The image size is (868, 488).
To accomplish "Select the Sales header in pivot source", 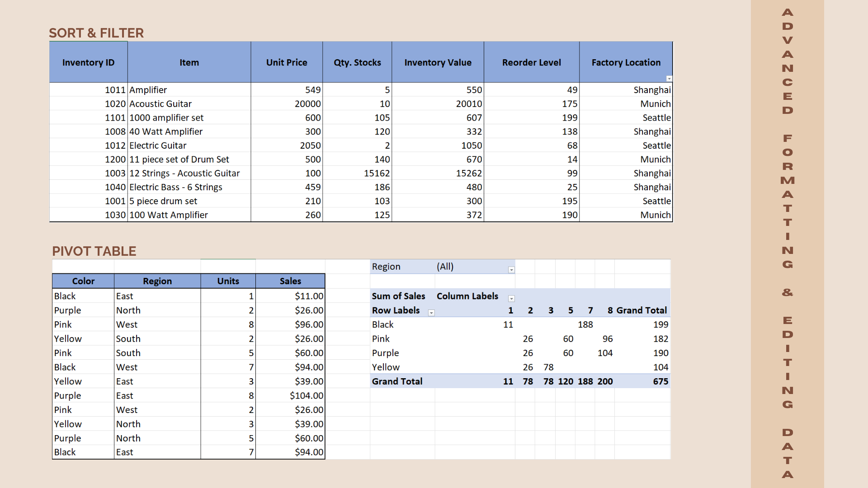I will [290, 281].
